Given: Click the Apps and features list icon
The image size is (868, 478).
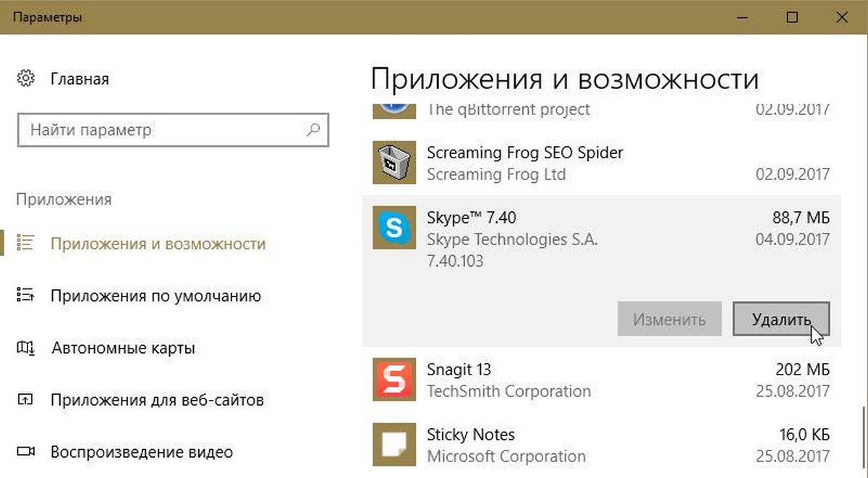Looking at the screenshot, I should click(25, 244).
